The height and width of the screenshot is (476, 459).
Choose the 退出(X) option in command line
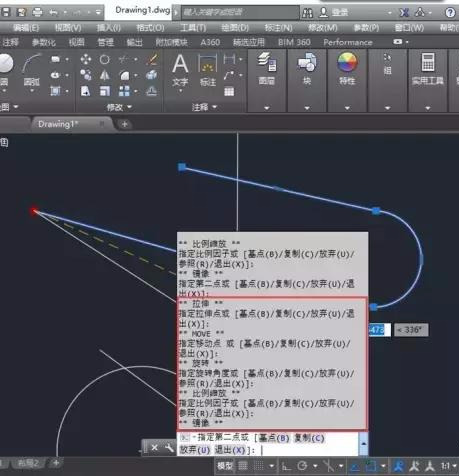click(230, 450)
